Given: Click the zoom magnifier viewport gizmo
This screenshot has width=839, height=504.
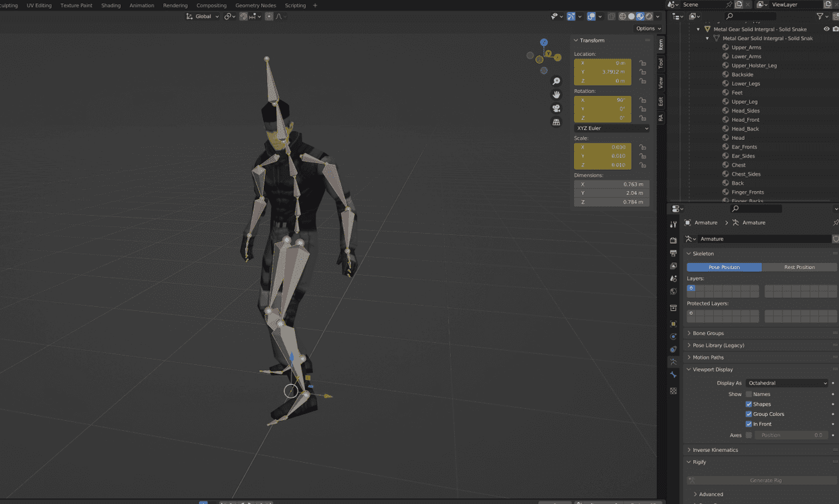Looking at the screenshot, I should pyautogui.click(x=557, y=81).
